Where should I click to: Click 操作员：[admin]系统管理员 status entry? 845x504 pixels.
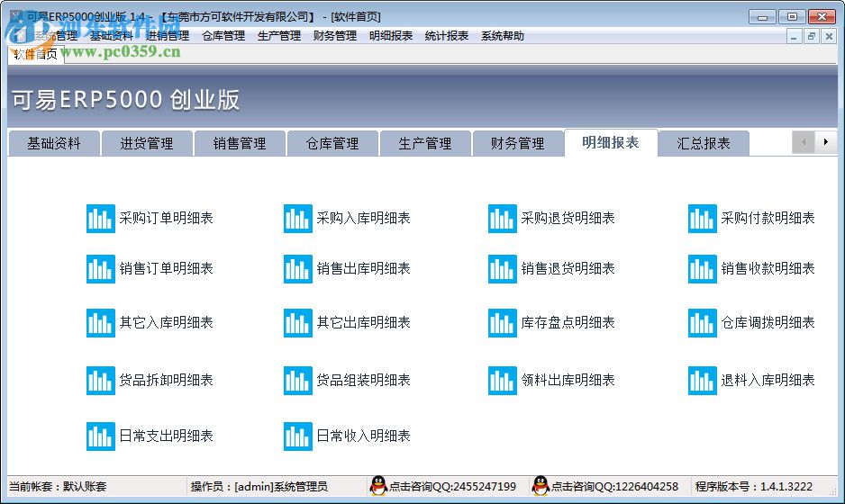[259, 487]
